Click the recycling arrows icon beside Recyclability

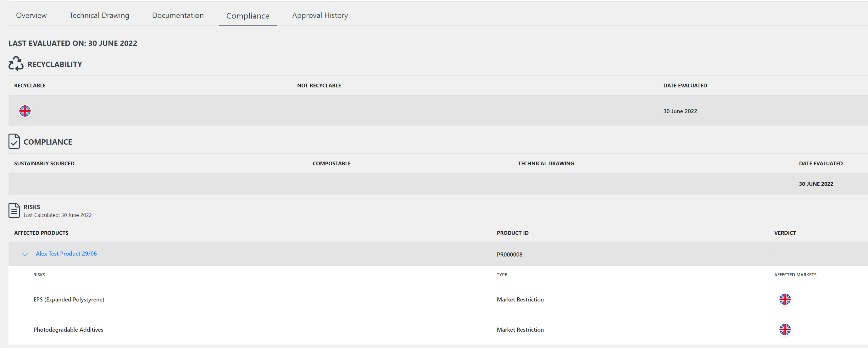(x=16, y=64)
